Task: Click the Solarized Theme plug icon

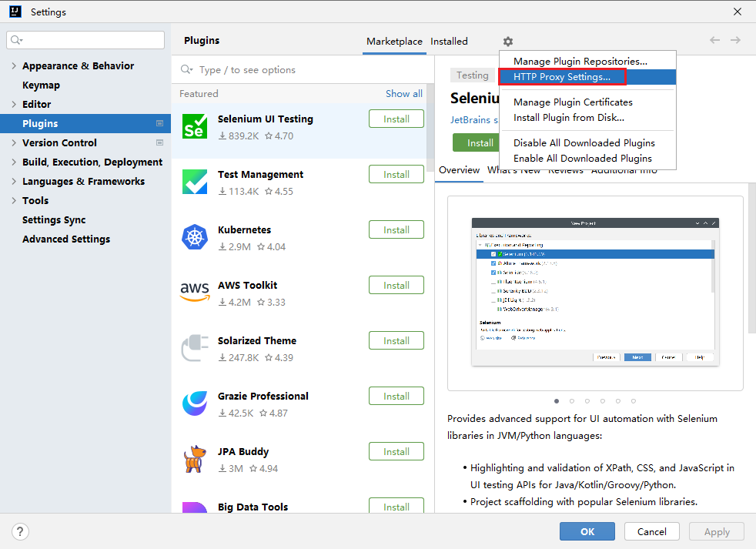Action: coord(195,348)
